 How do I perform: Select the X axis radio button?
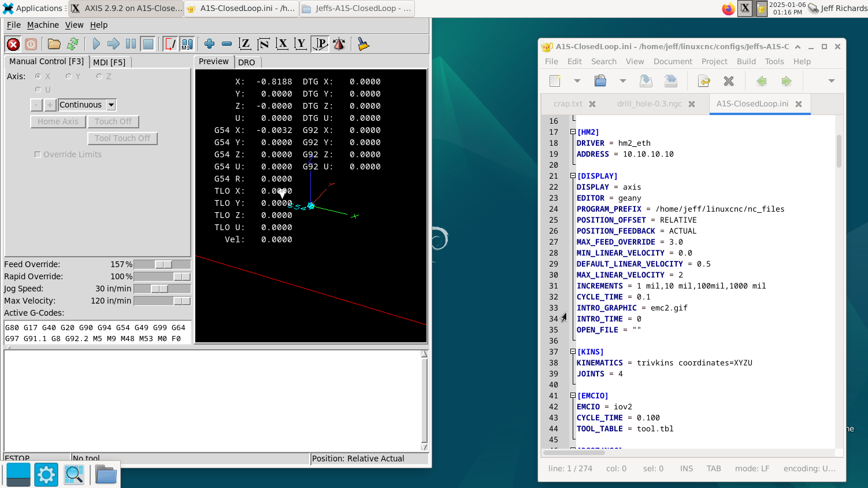pos(38,76)
